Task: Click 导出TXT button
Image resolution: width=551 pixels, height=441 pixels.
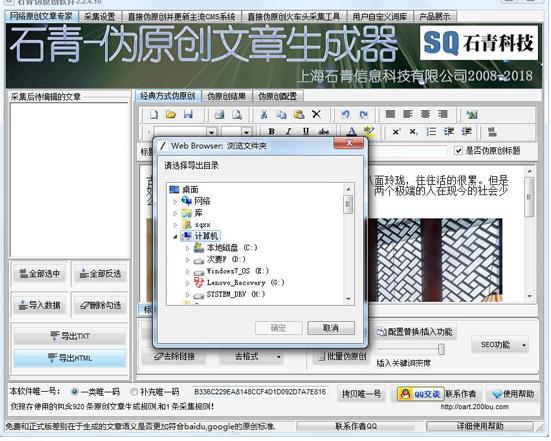Action: 70,336
